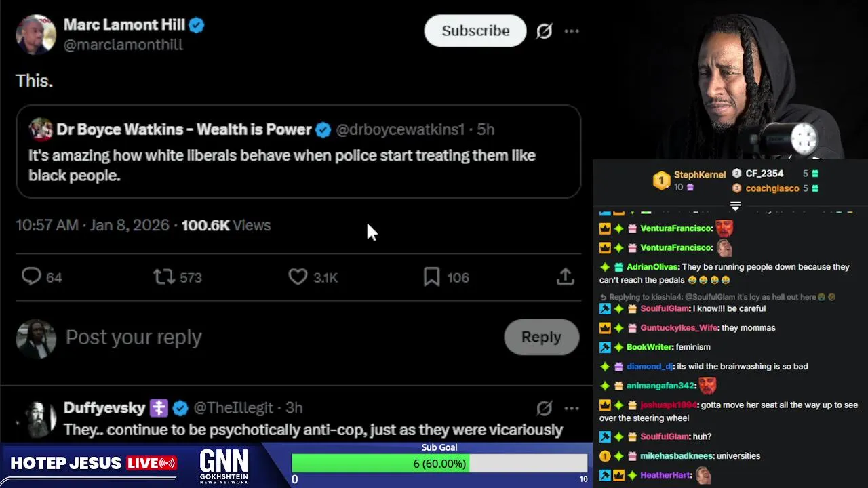This screenshot has height=488, width=868.
Task: Click the Grok icon on Duffyevsky's reply
Action: [544, 408]
